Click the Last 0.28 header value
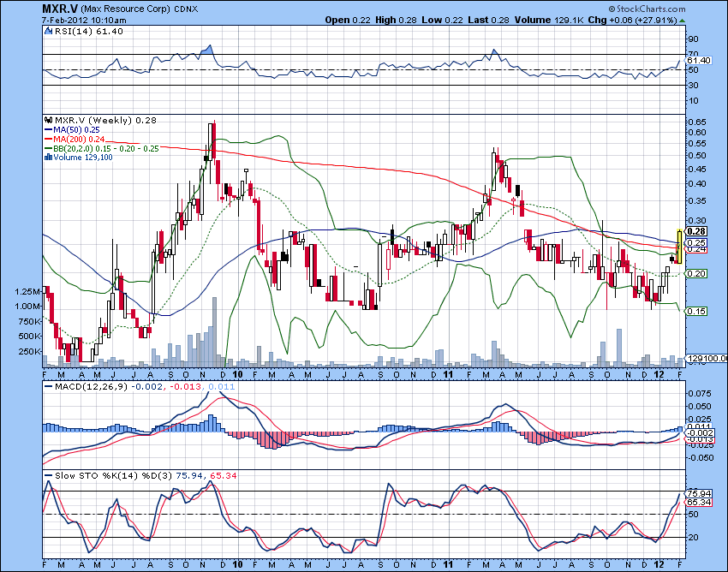 pyautogui.click(x=488, y=20)
